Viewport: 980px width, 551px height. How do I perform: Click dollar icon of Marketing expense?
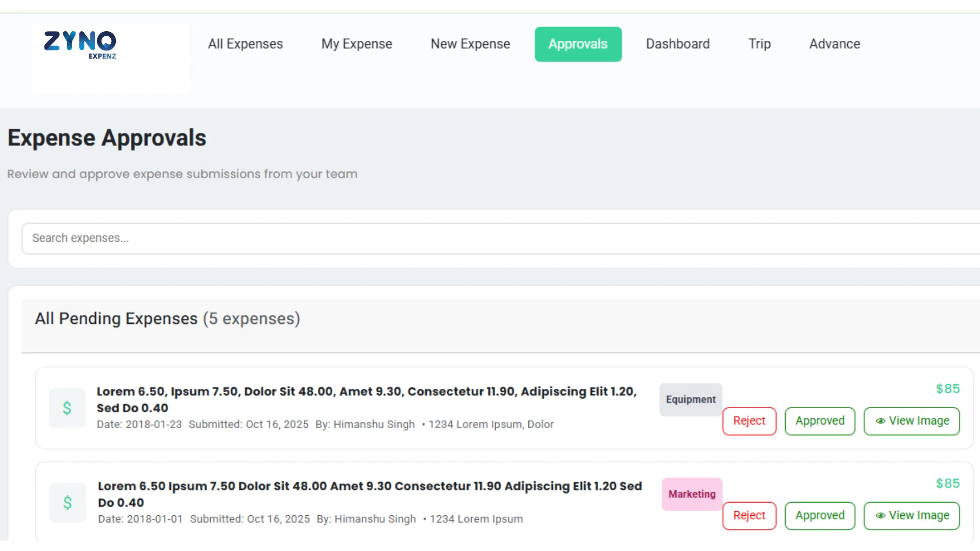67,503
